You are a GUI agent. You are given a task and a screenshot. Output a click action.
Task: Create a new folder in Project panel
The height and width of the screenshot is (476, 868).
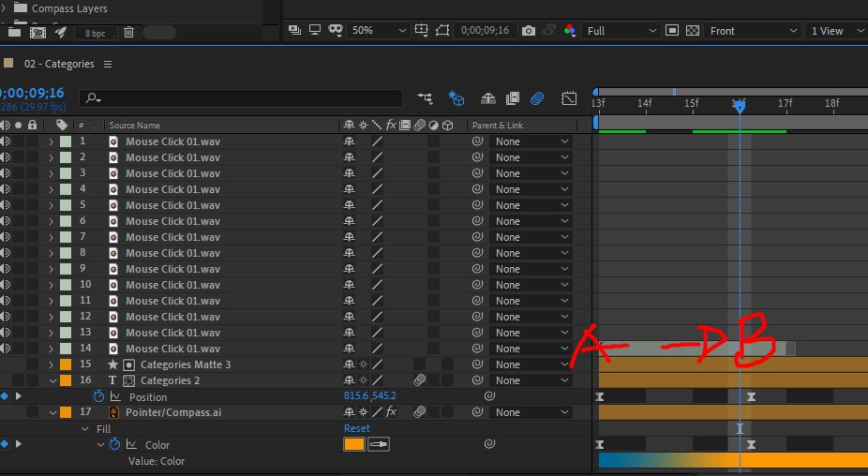point(14,33)
